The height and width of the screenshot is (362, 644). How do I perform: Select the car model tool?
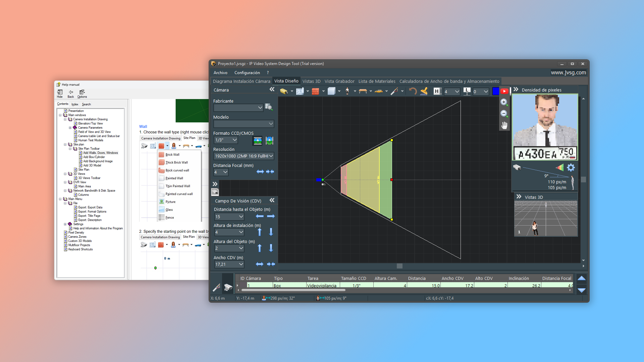pyautogui.click(x=379, y=91)
